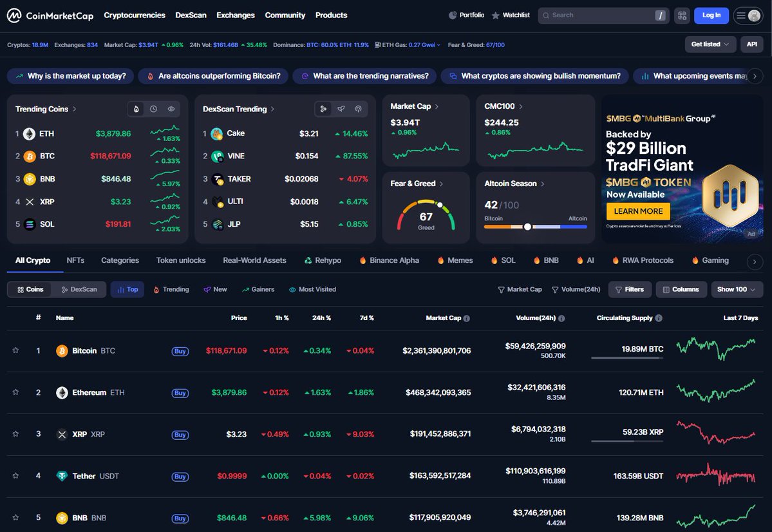Expand the Market Cap card
The height and width of the screenshot is (532, 772).
click(x=414, y=106)
